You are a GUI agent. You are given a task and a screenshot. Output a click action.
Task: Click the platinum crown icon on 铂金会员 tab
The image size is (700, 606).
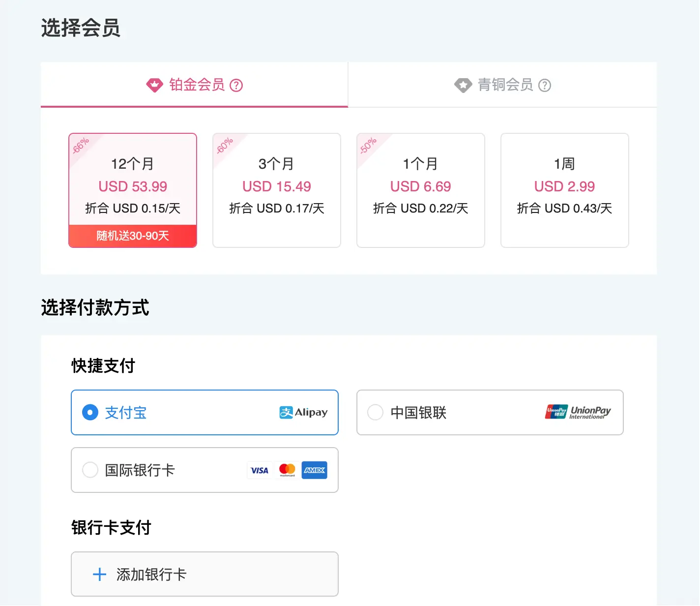pyautogui.click(x=154, y=85)
